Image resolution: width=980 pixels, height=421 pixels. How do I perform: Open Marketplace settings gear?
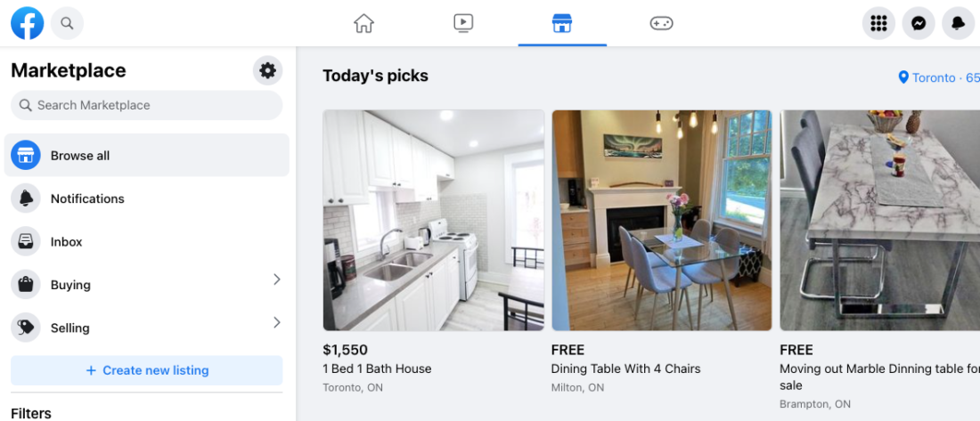[x=267, y=70]
